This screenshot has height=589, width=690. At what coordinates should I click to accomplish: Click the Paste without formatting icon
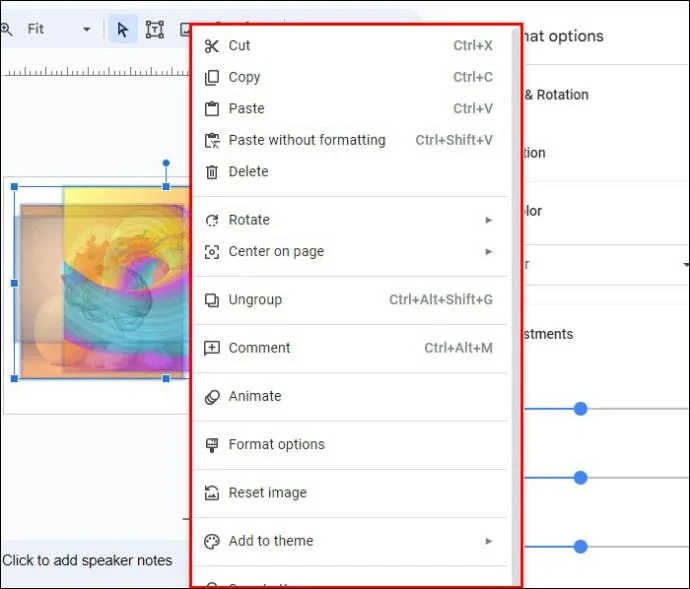point(212,140)
